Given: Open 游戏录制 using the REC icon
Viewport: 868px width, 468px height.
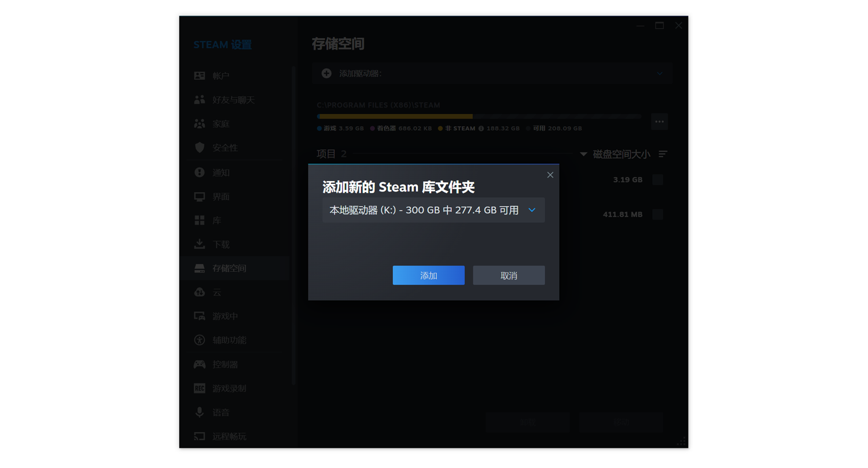Looking at the screenshot, I should click(x=200, y=388).
